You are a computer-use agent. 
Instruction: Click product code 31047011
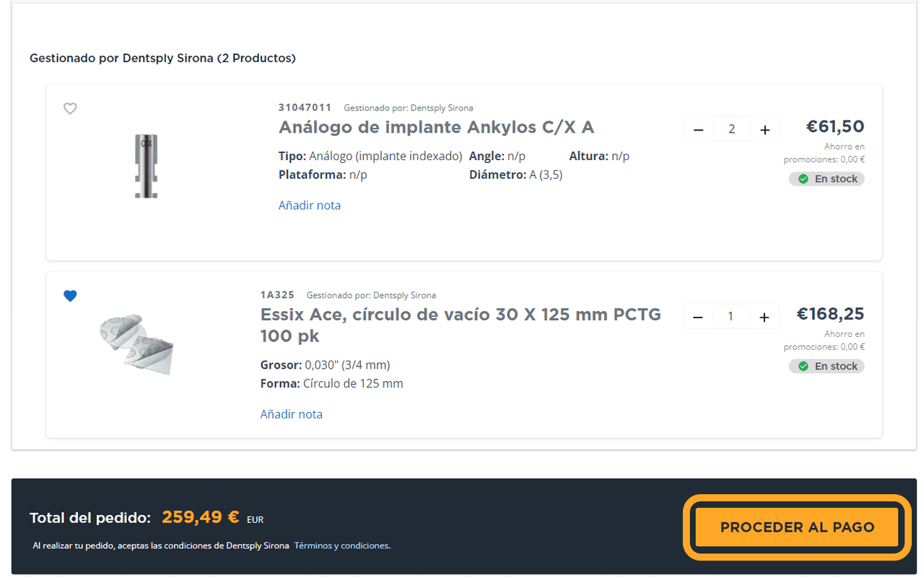pos(305,107)
